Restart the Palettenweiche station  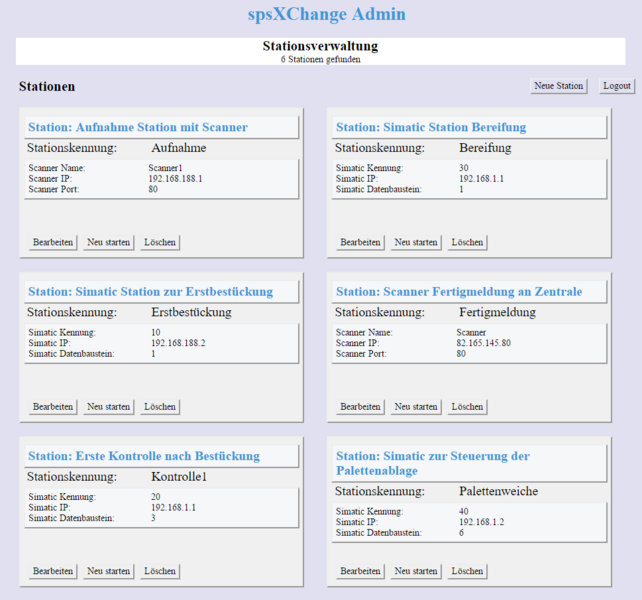pos(416,571)
